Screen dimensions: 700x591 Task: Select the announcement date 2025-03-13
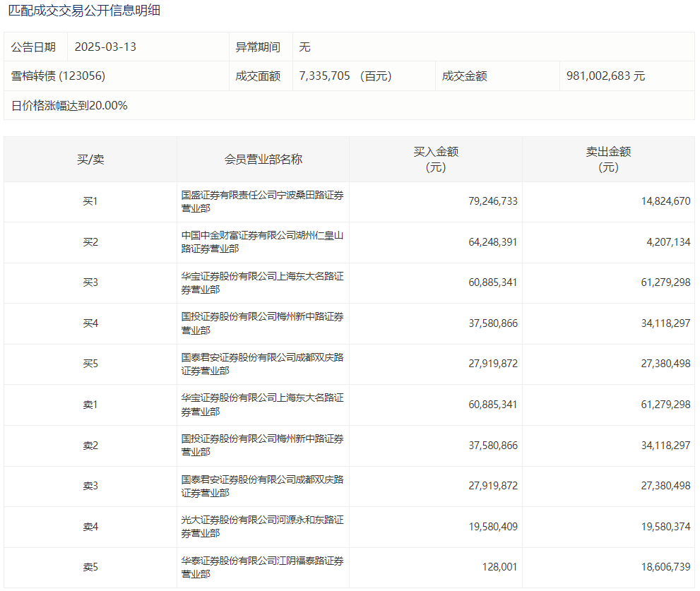105,47
